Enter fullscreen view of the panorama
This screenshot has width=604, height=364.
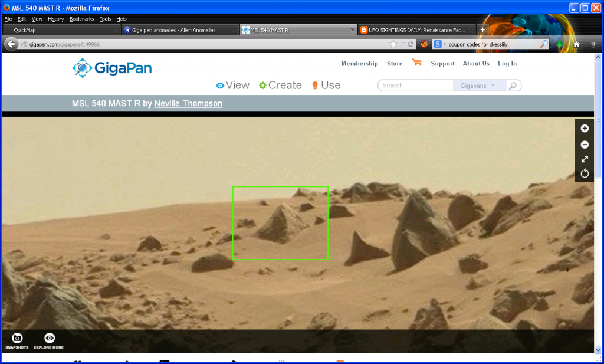585,159
